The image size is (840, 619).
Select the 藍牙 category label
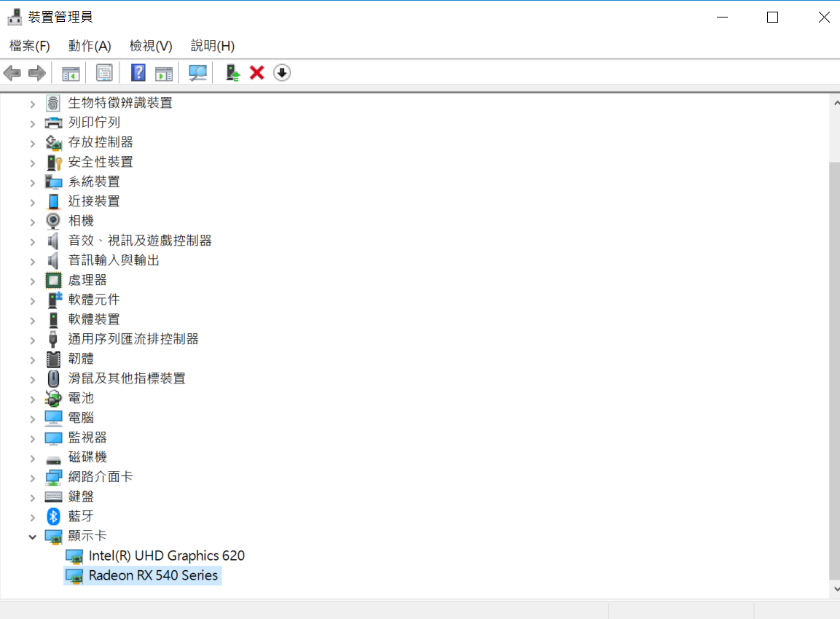pyautogui.click(x=81, y=516)
